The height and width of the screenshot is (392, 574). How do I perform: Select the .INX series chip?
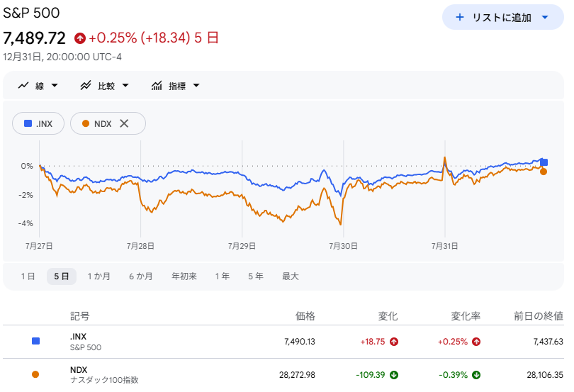(38, 123)
